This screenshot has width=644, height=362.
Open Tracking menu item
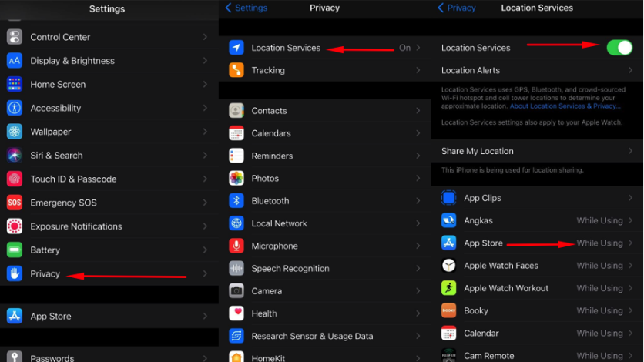click(x=324, y=70)
